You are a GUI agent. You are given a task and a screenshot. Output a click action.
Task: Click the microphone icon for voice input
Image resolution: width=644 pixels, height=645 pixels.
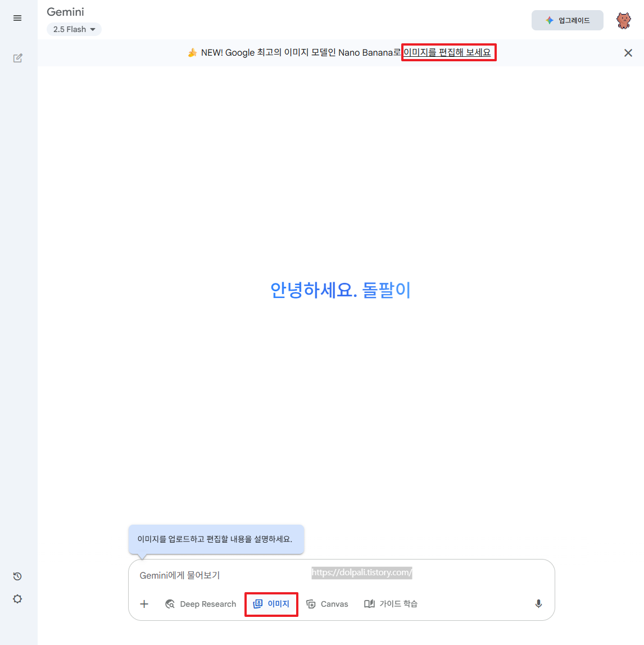pos(538,603)
